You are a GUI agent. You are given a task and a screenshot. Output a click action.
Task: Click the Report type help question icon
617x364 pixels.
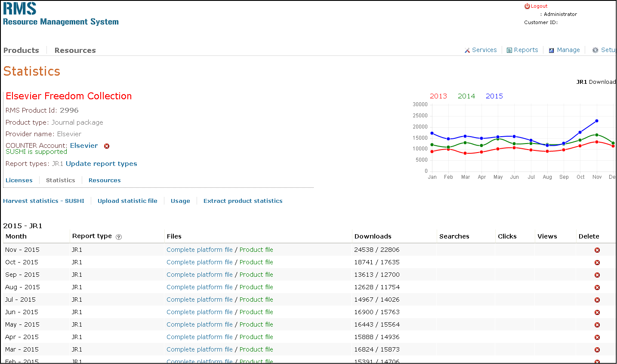coord(119,237)
